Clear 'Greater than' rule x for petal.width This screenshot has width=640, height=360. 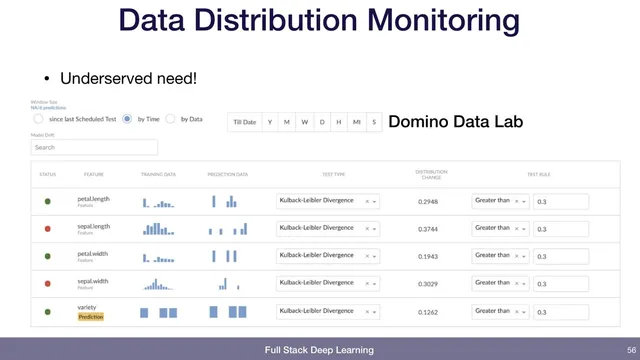tap(516, 256)
